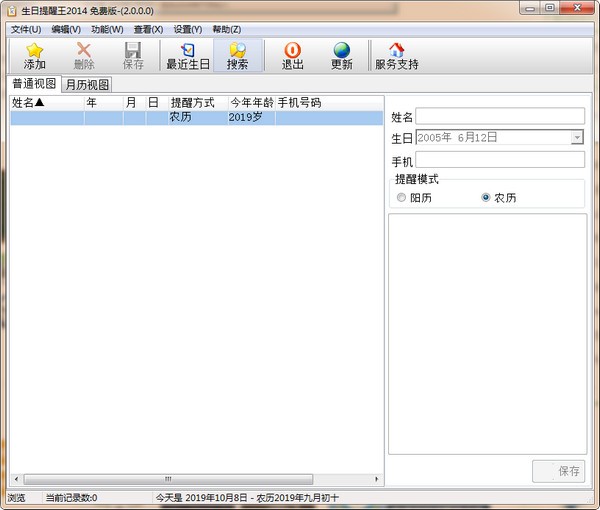Click the 日 column header
The width and height of the screenshot is (600, 510).
tap(157, 103)
